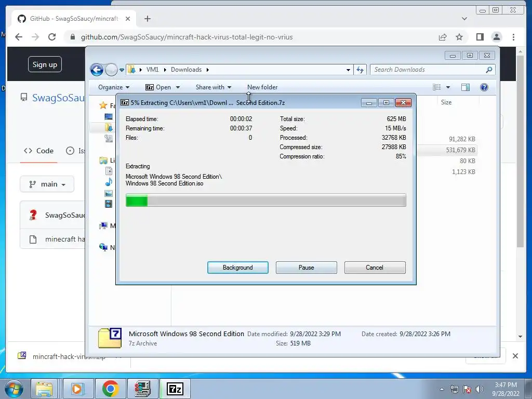
Task: Reload the GitHub page in Chrome
Action: (x=52, y=37)
